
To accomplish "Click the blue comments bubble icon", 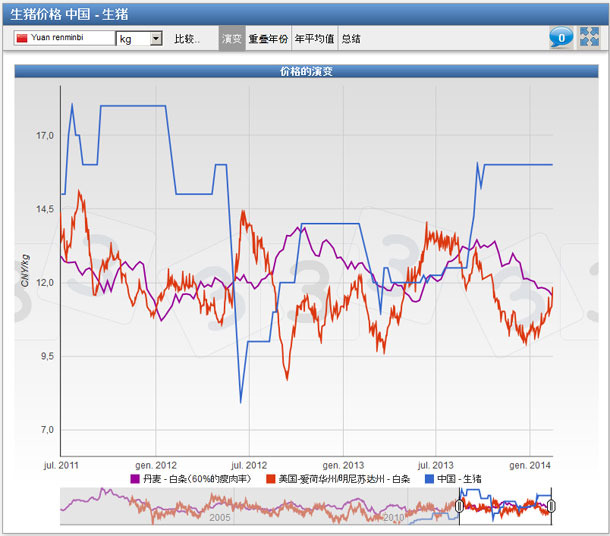I will [x=561, y=38].
